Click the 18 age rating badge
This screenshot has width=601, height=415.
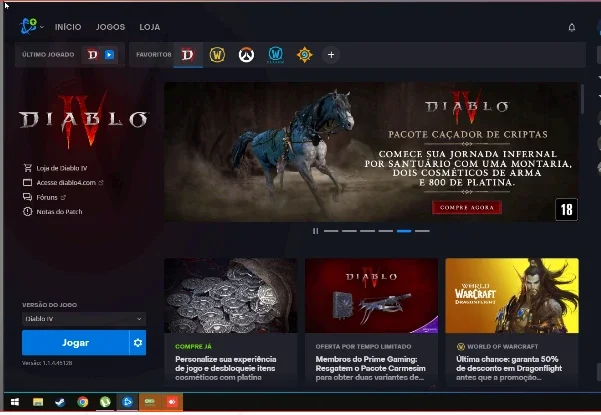(x=567, y=210)
